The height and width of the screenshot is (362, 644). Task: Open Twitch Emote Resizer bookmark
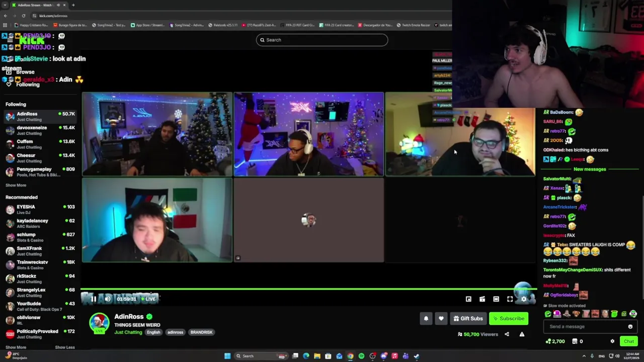pos(413,25)
